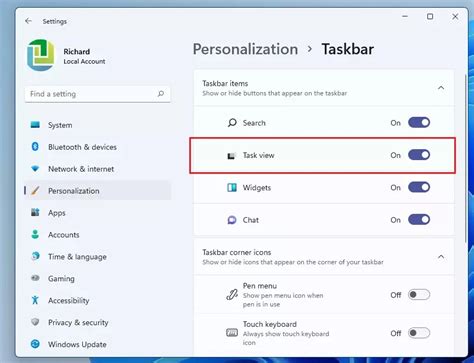Switch off the Chat toggle
Image resolution: width=474 pixels, height=363 pixels.
click(x=419, y=219)
